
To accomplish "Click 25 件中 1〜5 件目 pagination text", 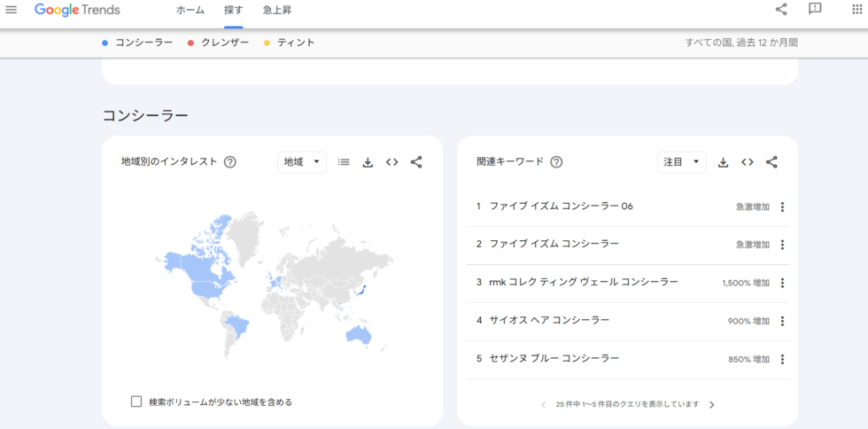I will 627,404.
